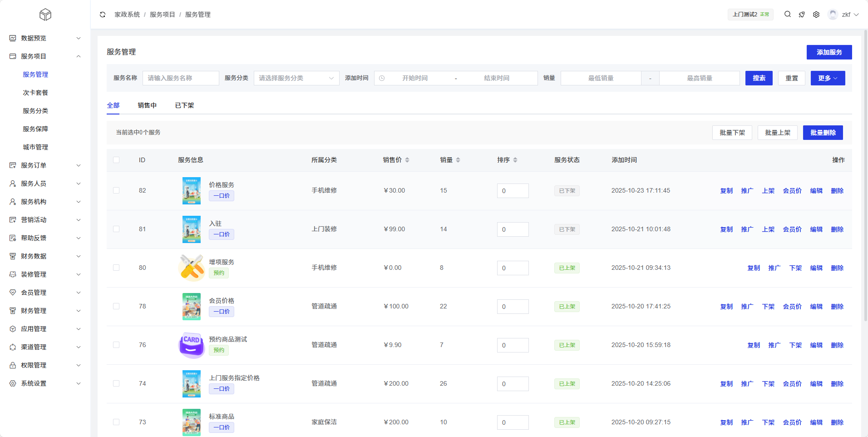Open the settings gear icon in header
This screenshot has width=868, height=437.
click(x=816, y=15)
